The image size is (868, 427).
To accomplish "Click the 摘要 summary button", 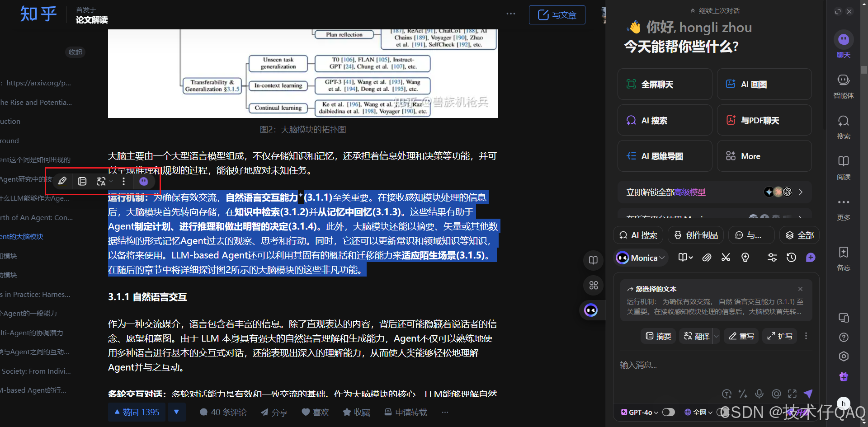I will point(658,336).
